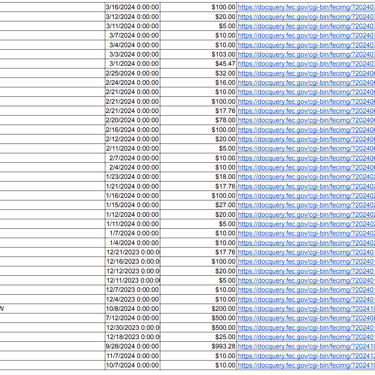Image resolution: width=375 pixels, height=375 pixels.
Task: Select the $993.28 amount cell
Action: point(198,346)
